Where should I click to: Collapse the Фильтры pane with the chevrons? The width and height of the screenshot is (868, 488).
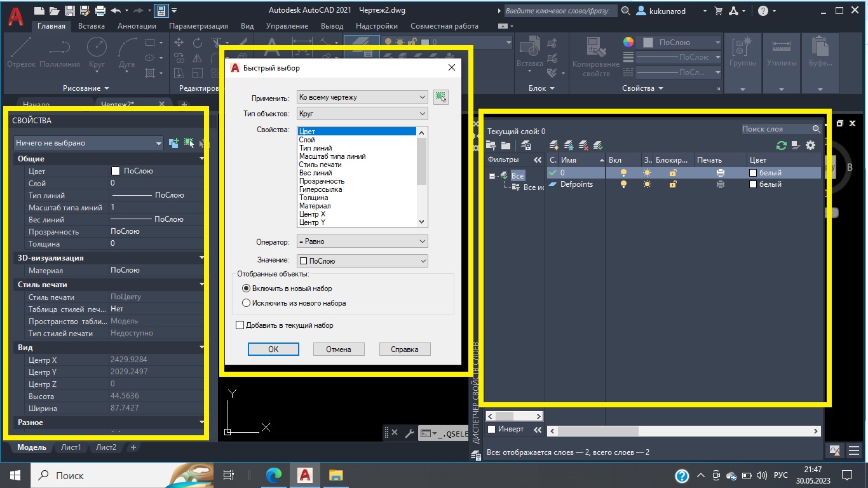[538, 160]
